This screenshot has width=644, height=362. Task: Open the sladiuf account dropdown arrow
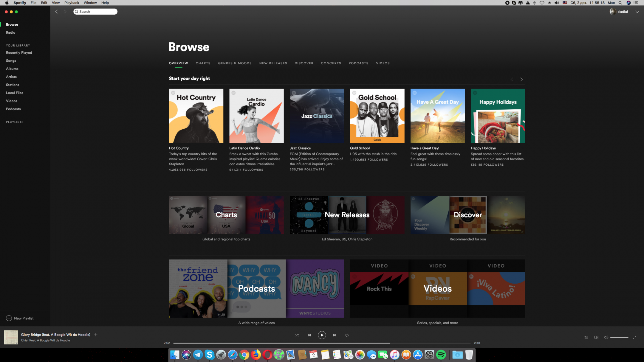[x=637, y=12]
